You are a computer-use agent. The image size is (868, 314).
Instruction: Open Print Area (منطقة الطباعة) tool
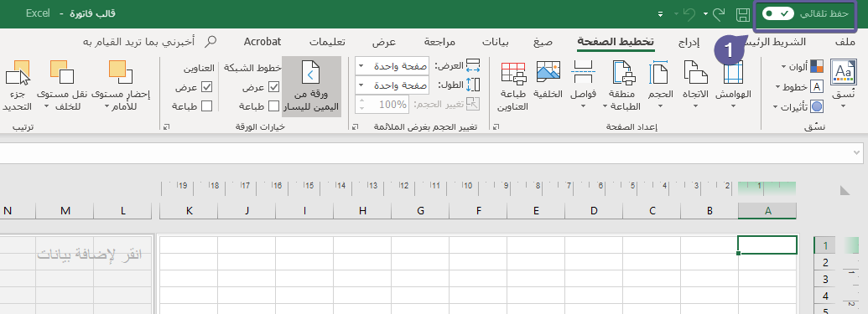click(625, 74)
